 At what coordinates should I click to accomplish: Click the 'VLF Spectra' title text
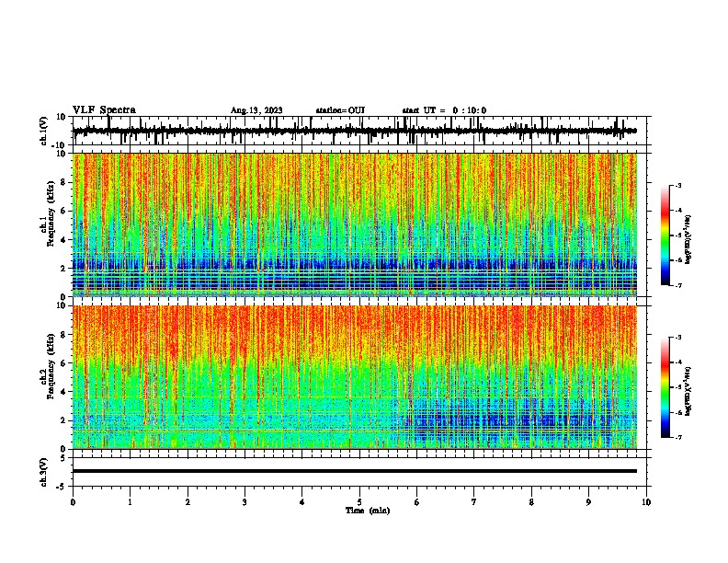click(x=104, y=110)
